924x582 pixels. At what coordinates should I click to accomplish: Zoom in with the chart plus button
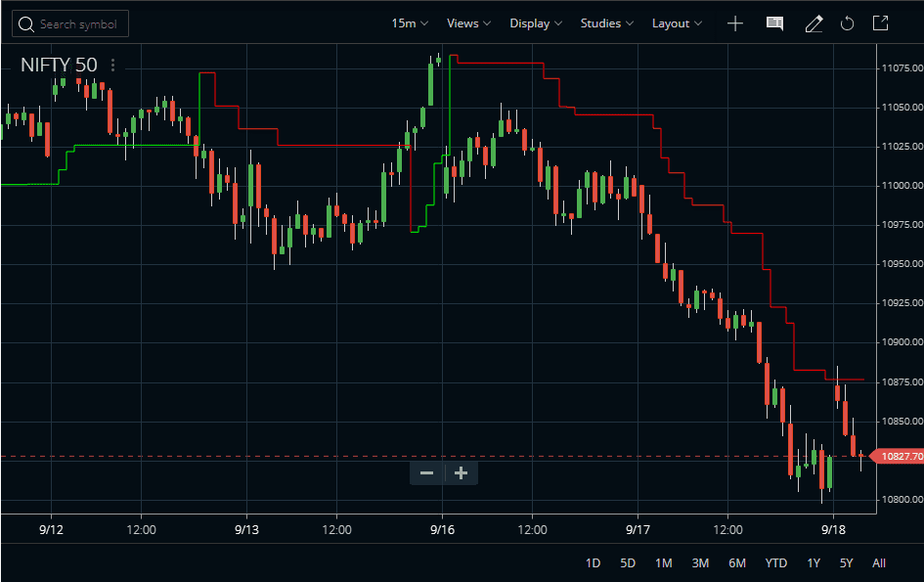click(x=461, y=472)
